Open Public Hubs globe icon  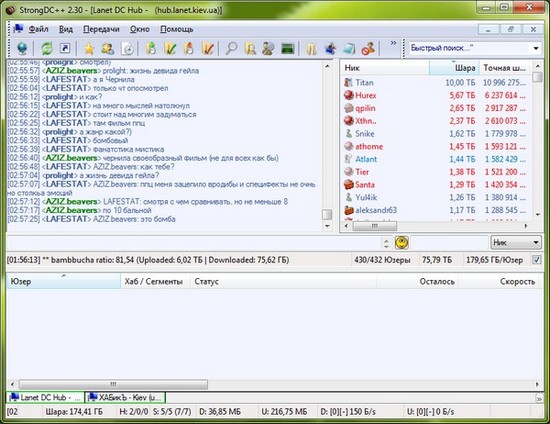pyautogui.click(x=22, y=48)
